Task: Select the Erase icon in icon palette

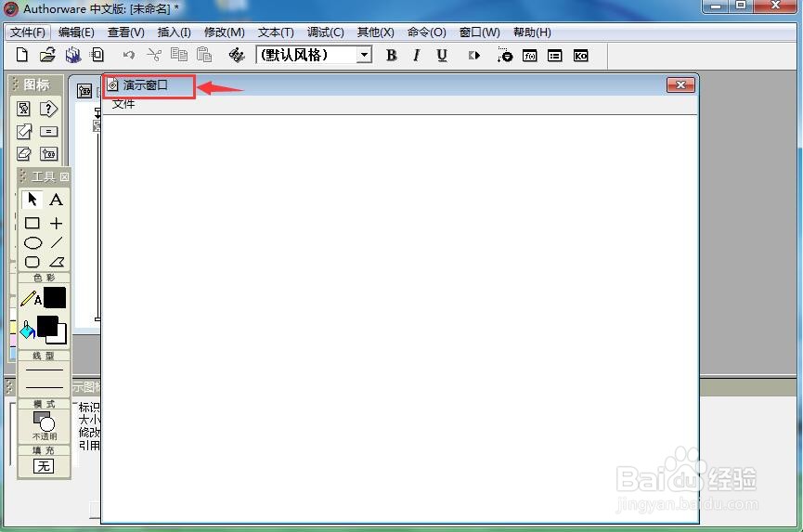Action: [x=23, y=153]
